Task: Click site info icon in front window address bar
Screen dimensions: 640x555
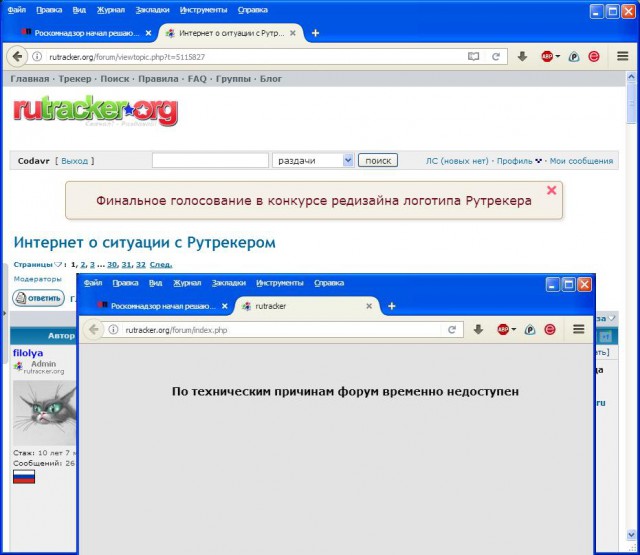Action: pos(113,329)
